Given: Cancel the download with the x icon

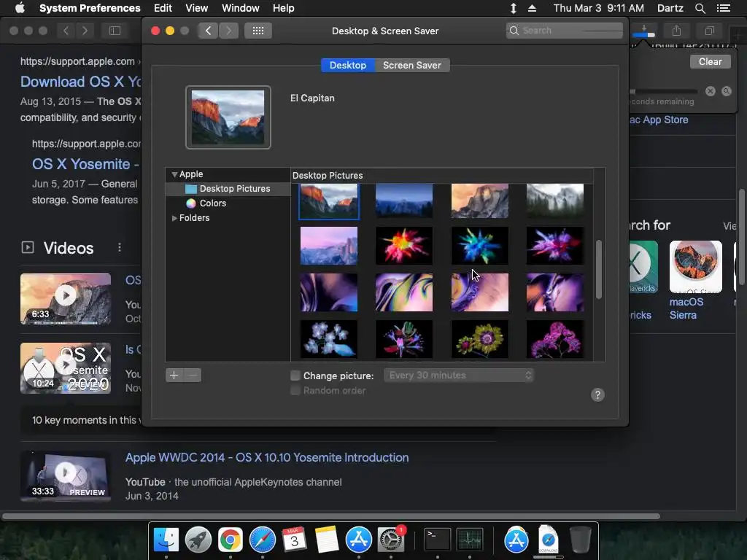Looking at the screenshot, I should [711, 91].
